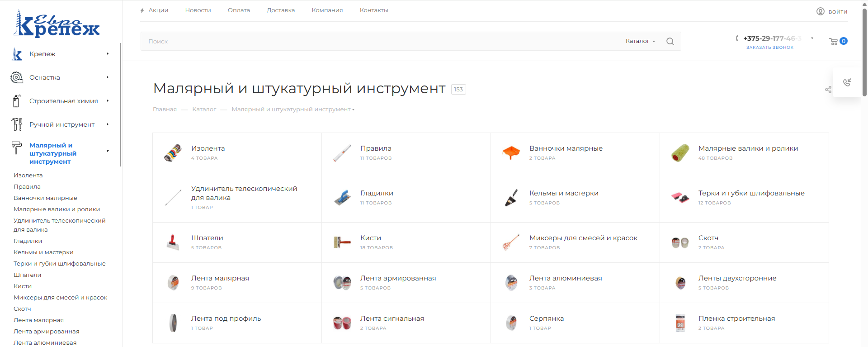Viewport: 868px width, 347px height.
Task: Select Ванночки малярные in the sidebar list
Action: coord(45,198)
